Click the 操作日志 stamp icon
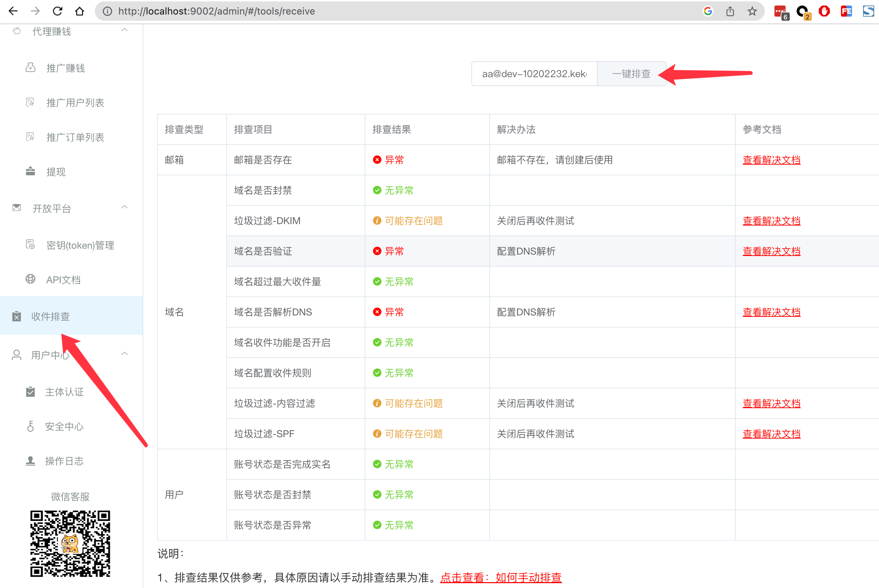 30,460
